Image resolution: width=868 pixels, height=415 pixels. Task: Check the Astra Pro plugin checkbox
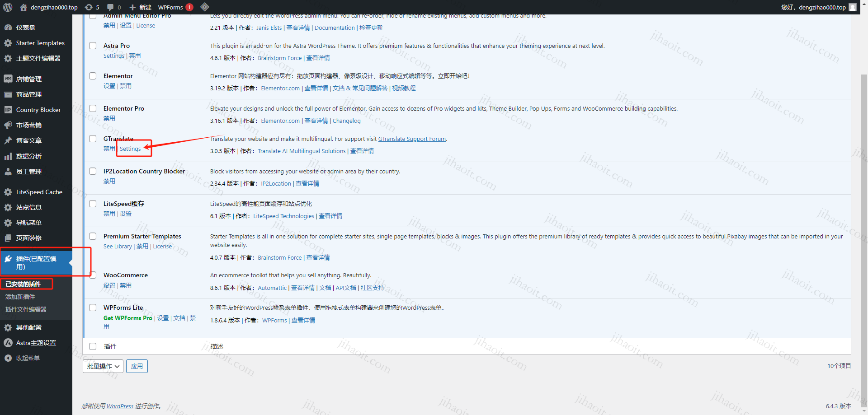(93, 46)
